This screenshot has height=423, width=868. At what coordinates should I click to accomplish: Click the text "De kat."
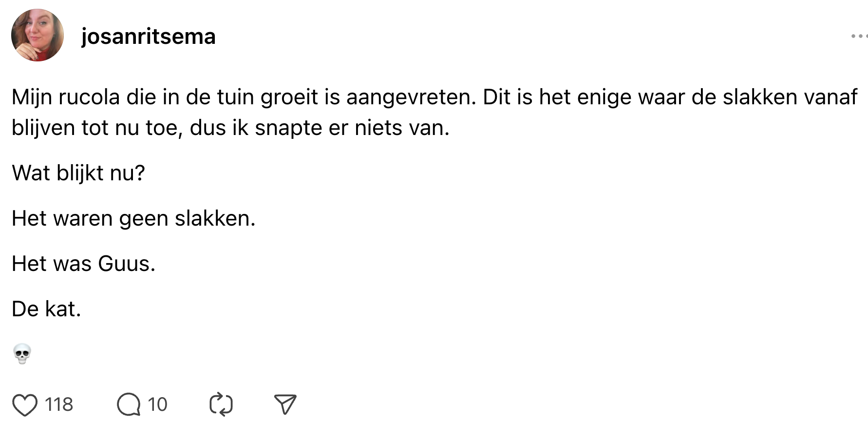coord(46,309)
